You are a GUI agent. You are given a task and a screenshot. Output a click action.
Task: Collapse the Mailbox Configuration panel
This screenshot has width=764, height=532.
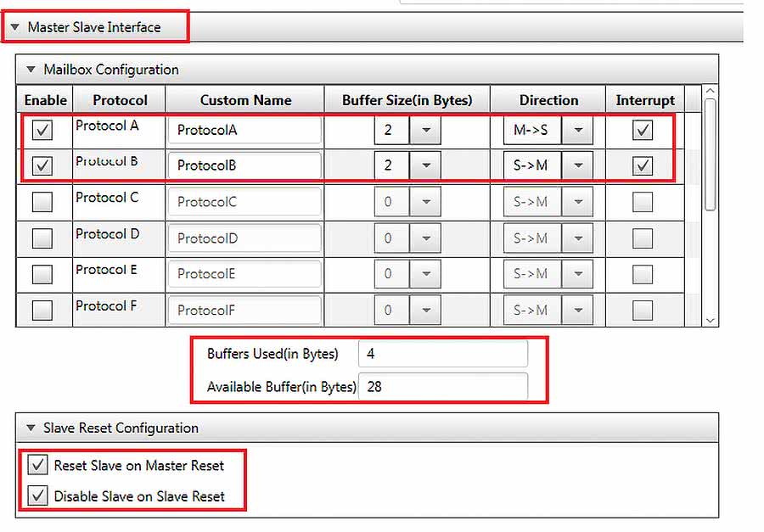click(31, 70)
